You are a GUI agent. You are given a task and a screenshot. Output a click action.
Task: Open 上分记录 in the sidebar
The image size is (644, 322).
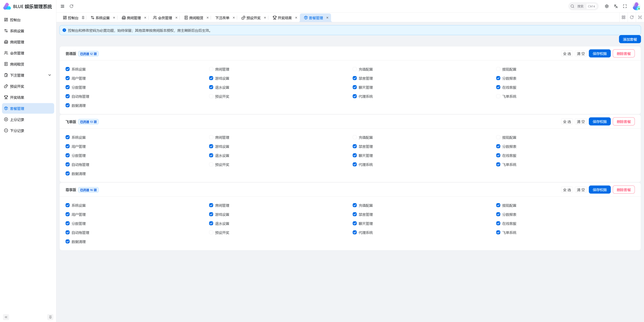pyautogui.click(x=28, y=120)
